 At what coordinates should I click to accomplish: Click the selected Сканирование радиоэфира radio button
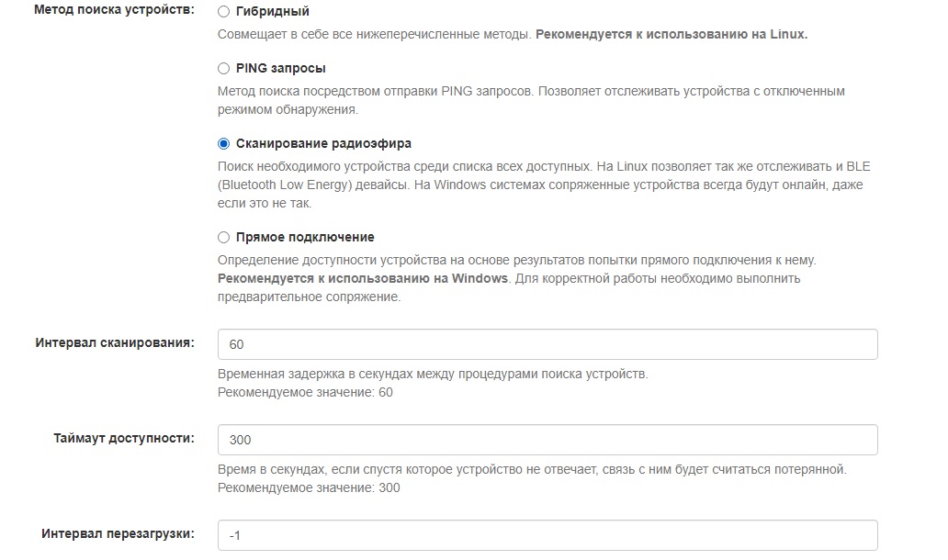tap(223, 143)
